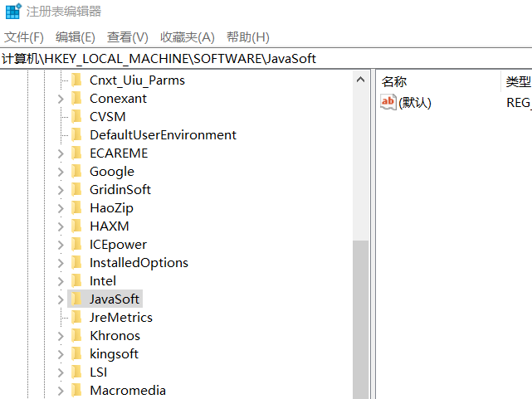The height and width of the screenshot is (399, 532).
Task: Open the 查看(V) menu
Action: click(128, 37)
